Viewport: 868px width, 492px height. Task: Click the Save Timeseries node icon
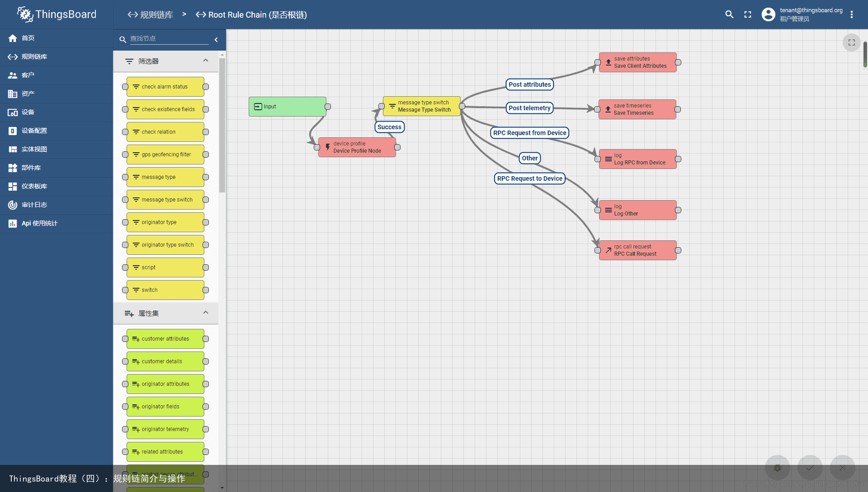[608, 109]
